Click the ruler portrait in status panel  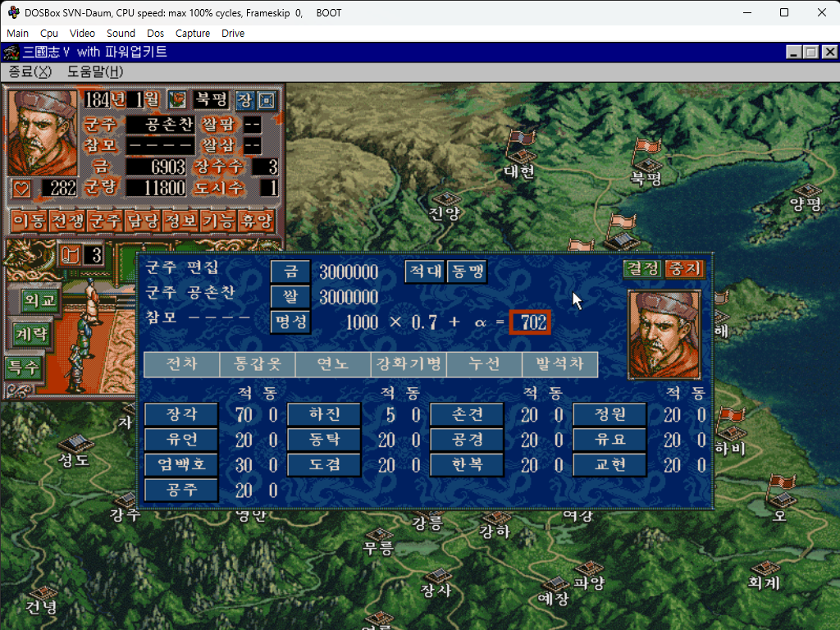(x=43, y=133)
